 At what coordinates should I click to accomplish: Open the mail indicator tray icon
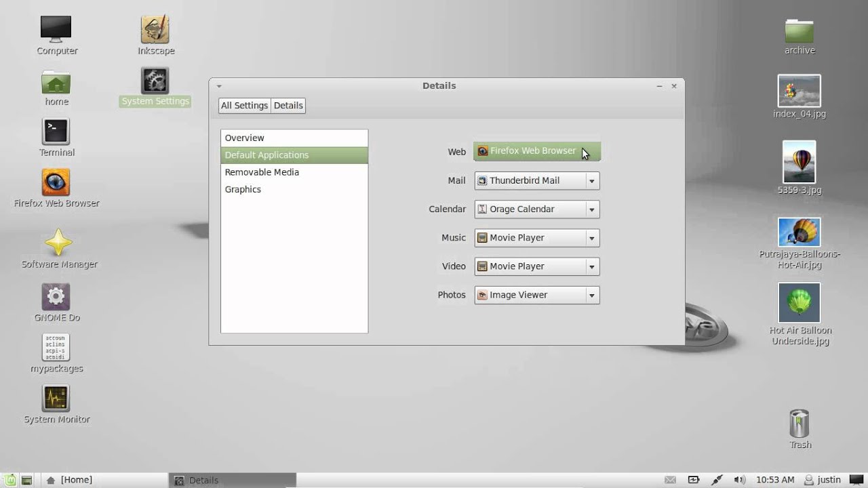[670, 480]
